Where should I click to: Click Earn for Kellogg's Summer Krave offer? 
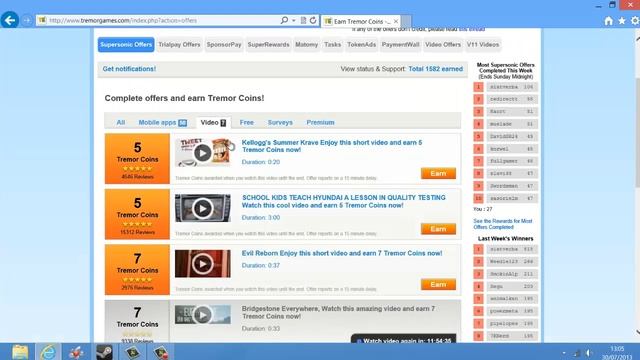coord(438,173)
